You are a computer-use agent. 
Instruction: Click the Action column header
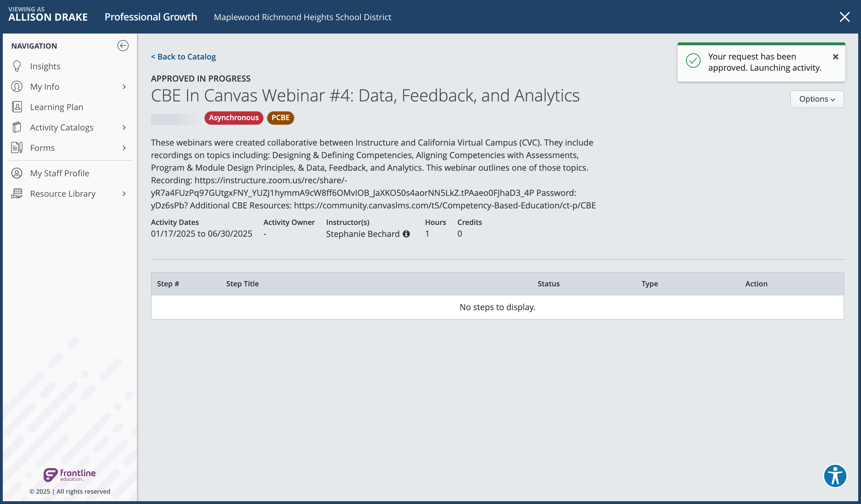(756, 284)
